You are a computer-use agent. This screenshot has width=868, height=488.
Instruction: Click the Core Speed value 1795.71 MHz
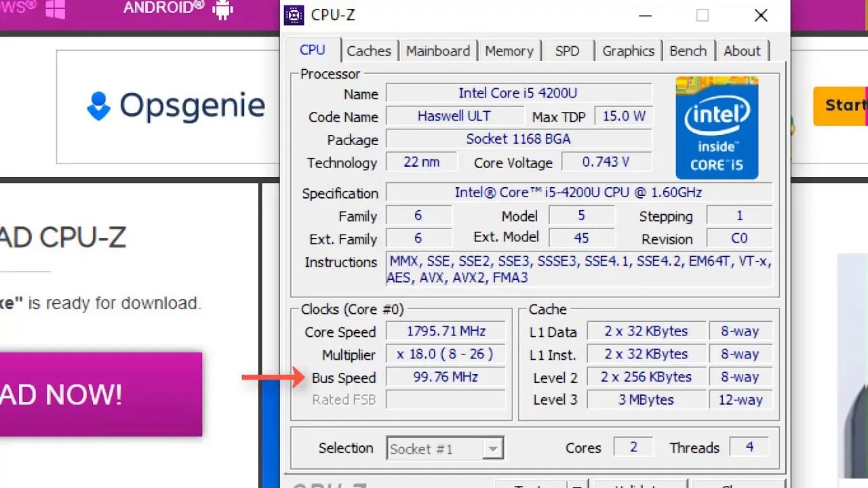tap(446, 331)
